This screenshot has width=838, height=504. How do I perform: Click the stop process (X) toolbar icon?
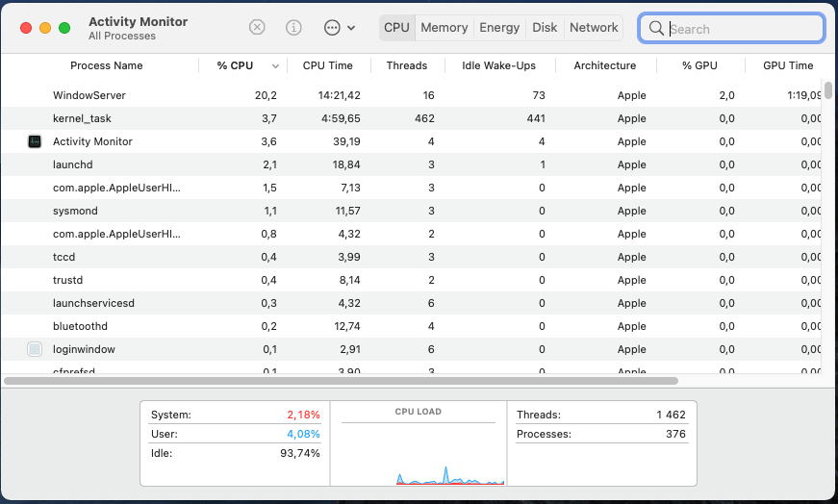(x=257, y=27)
